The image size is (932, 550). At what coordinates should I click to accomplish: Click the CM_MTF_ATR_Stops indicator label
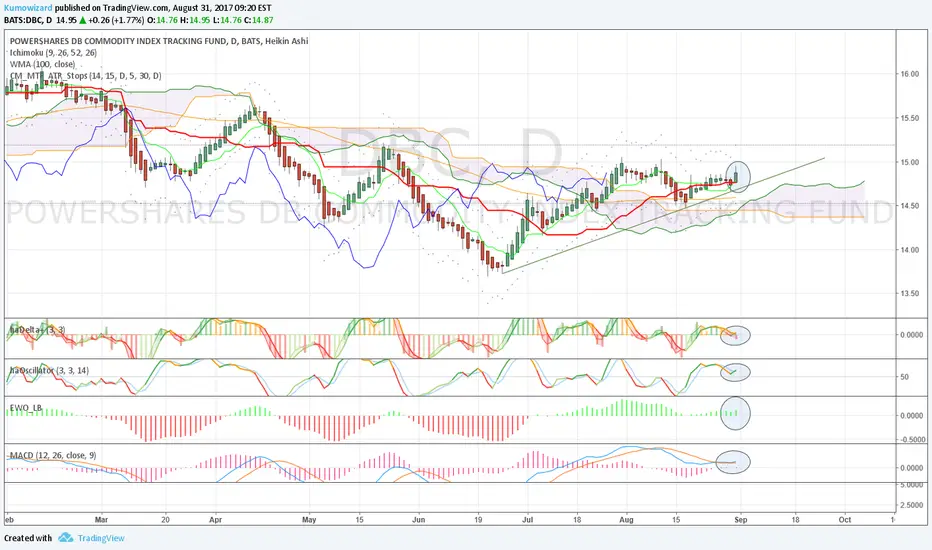tap(85, 76)
